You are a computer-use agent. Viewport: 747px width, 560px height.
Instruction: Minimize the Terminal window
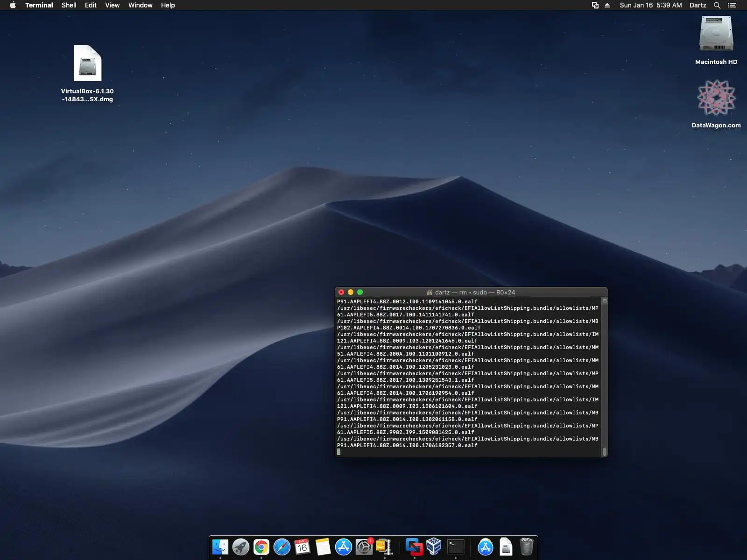[351, 292]
